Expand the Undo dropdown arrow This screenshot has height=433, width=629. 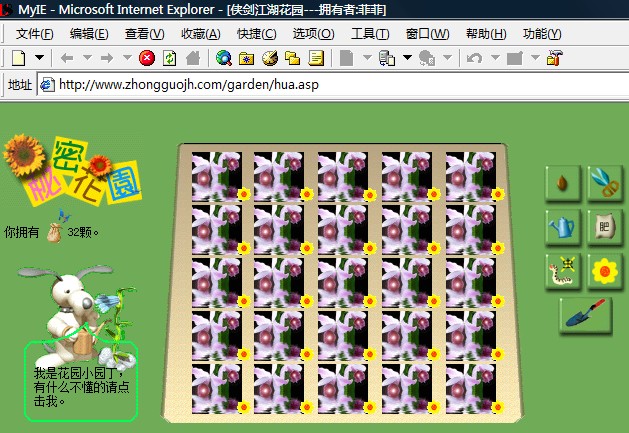click(x=495, y=57)
